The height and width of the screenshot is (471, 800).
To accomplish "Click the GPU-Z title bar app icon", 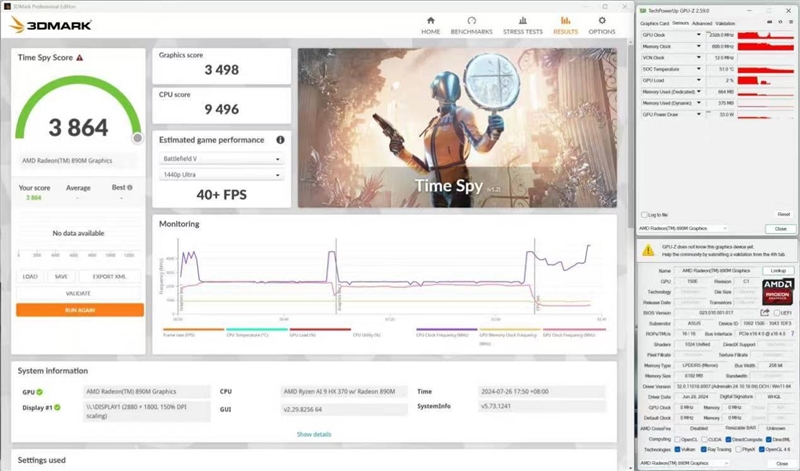I will click(x=642, y=11).
